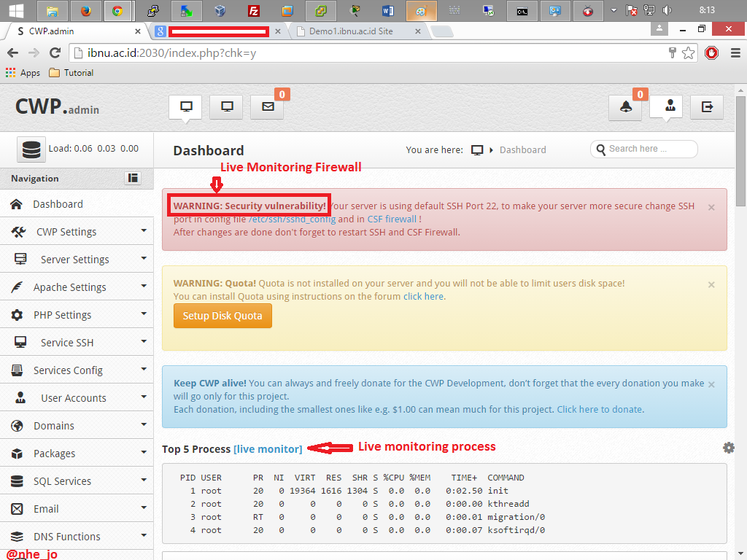Click the Dashboard breadcrumb text
This screenshot has height=560, width=747.
pyautogui.click(x=522, y=150)
